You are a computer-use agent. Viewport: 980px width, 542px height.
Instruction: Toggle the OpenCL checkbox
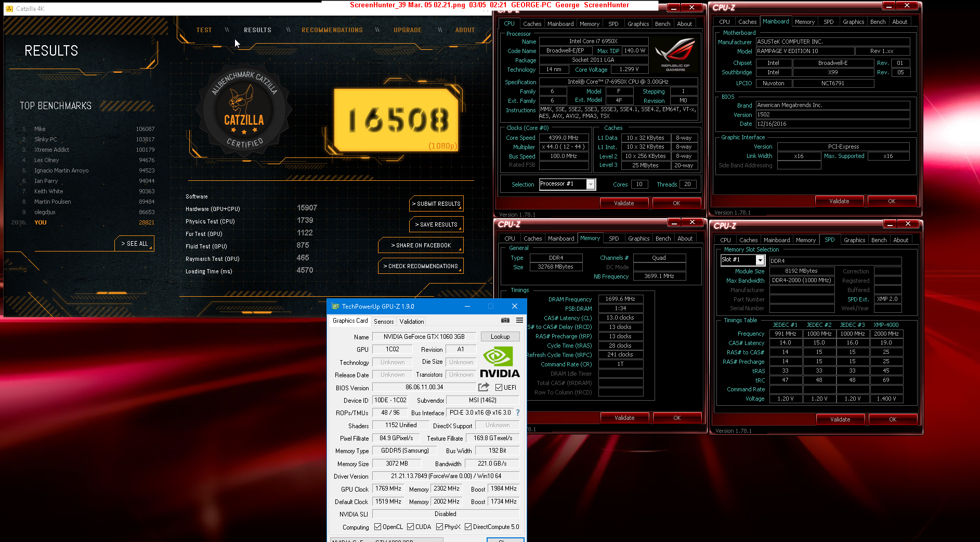377,527
